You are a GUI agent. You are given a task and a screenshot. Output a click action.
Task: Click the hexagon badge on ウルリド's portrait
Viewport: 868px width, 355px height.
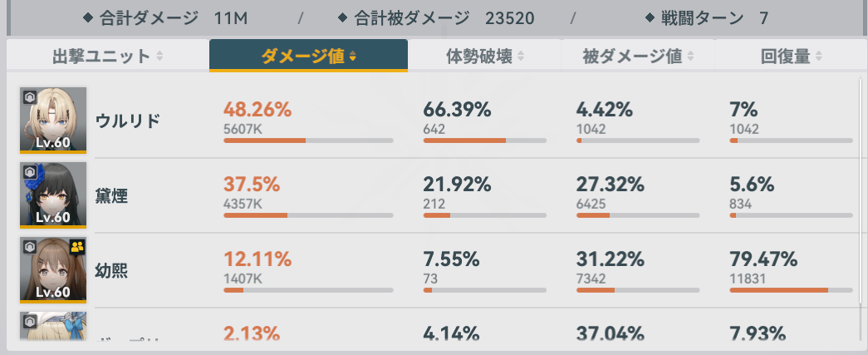pos(28,96)
